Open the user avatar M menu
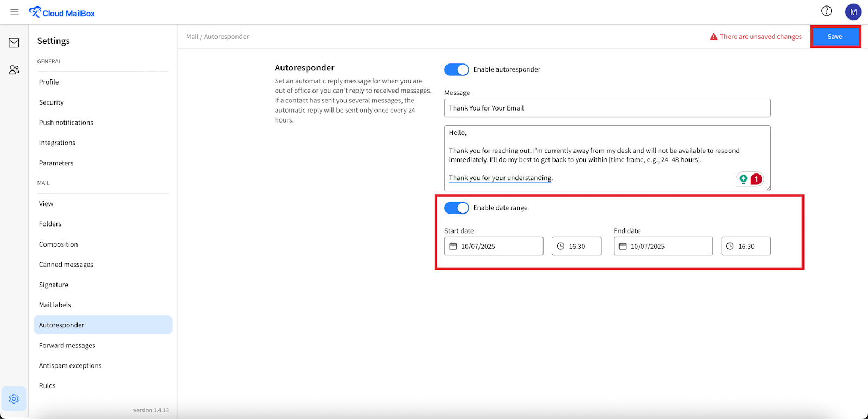Viewport: 868px width, 419px height. coord(853,12)
